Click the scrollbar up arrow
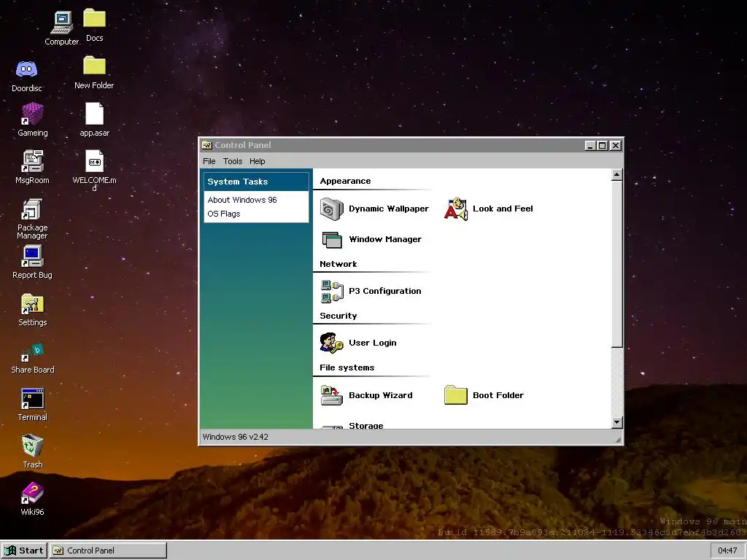The width and height of the screenshot is (747, 560). point(616,175)
